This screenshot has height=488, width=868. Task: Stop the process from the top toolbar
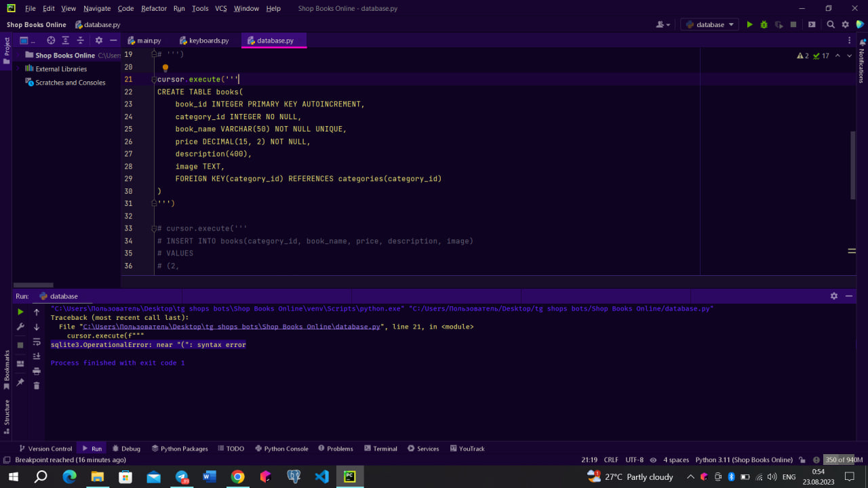pyautogui.click(x=793, y=24)
